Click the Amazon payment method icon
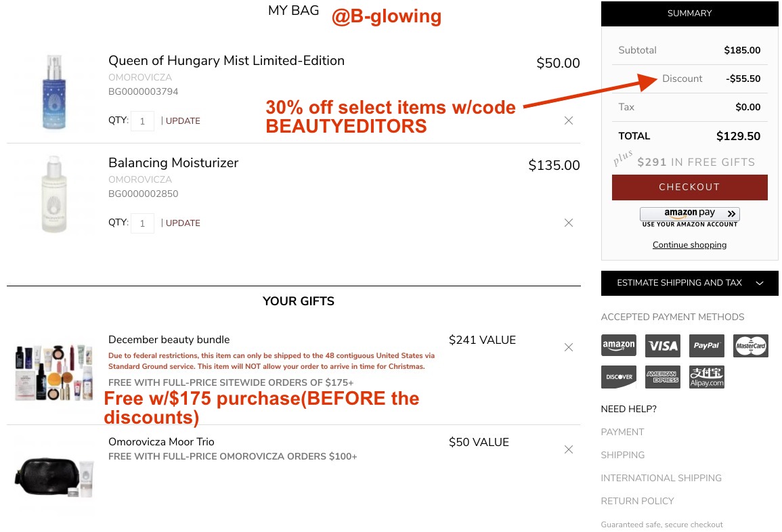The image size is (782, 532). coord(618,345)
